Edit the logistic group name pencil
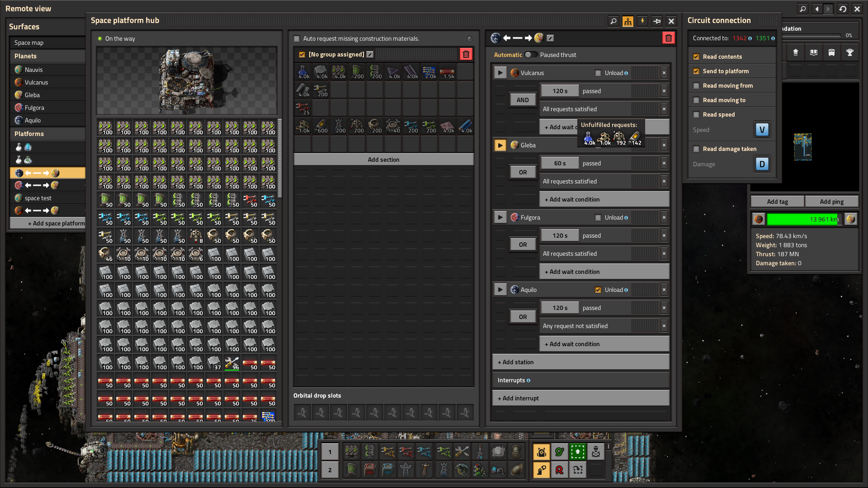This screenshot has height=488, width=868. tap(370, 55)
